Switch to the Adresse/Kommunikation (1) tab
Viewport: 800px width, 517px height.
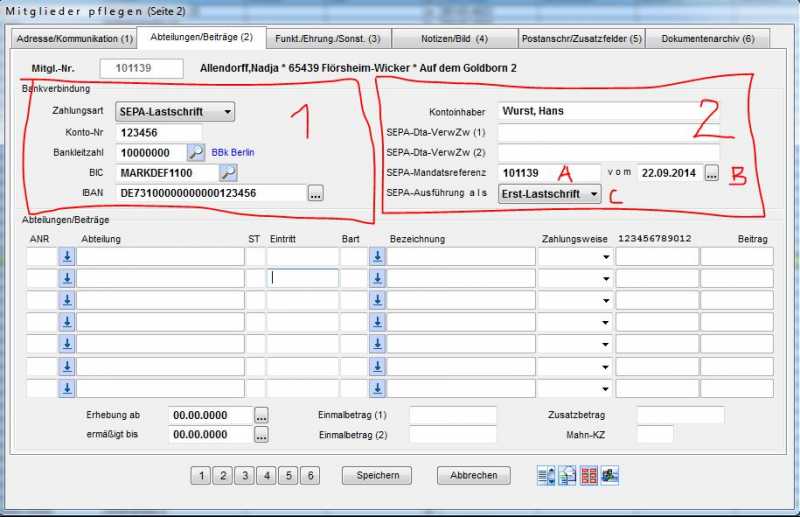pos(71,39)
